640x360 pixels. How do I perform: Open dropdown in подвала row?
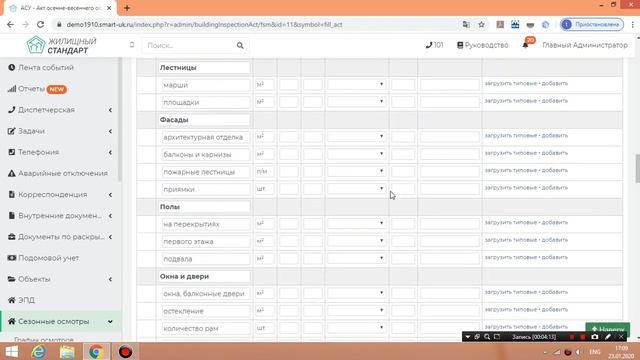click(356, 258)
